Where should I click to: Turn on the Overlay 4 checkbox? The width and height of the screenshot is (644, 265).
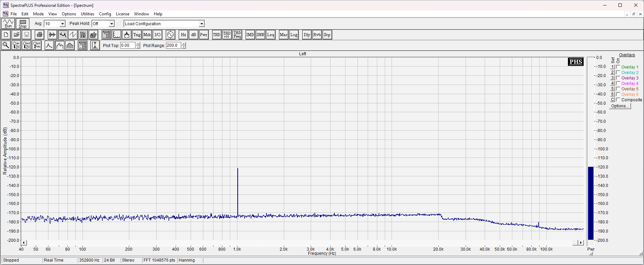tap(618, 83)
